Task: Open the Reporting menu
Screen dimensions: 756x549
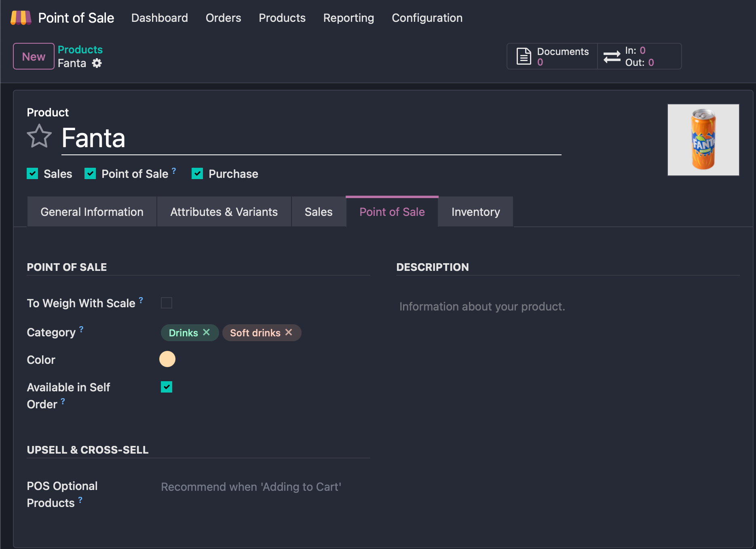Action: coord(348,18)
